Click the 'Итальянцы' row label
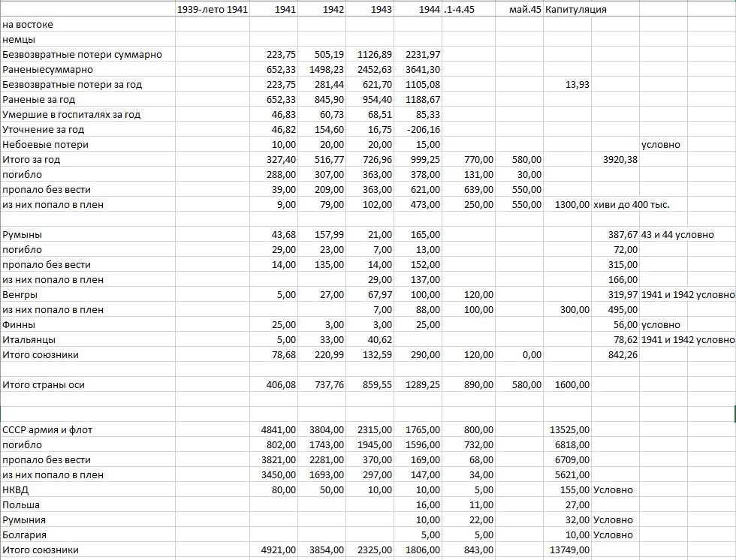The image size is (736, 560). coord(89,339)
